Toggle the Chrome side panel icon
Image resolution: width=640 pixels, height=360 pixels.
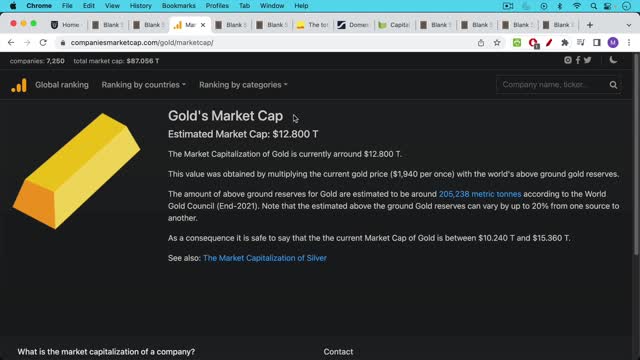[x=597, y=42]
